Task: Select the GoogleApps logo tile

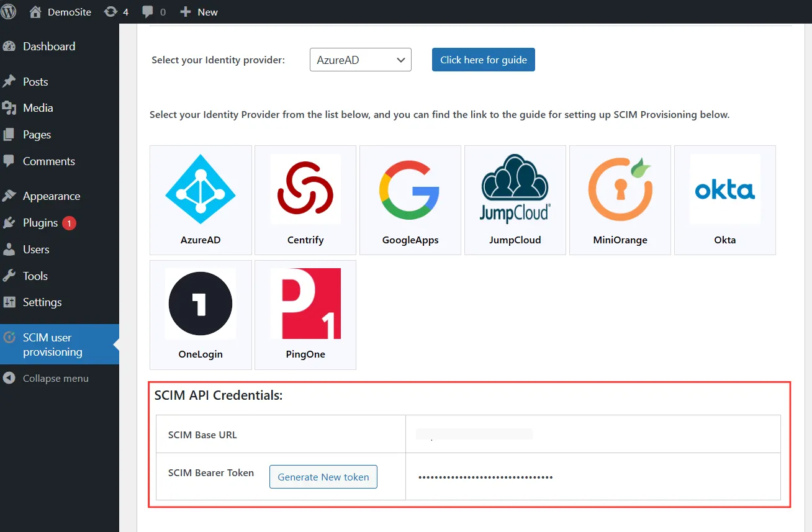Action: click(410, 200)
